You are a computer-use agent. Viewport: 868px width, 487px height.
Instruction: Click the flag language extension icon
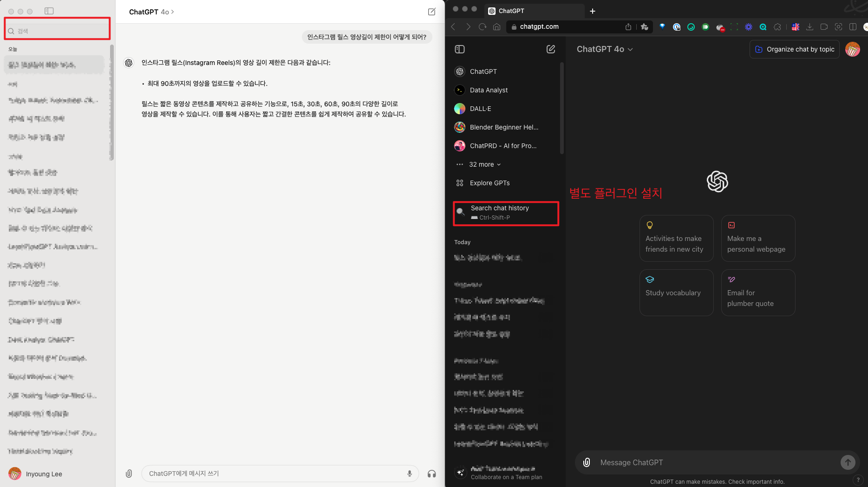[x=796, y=27]
